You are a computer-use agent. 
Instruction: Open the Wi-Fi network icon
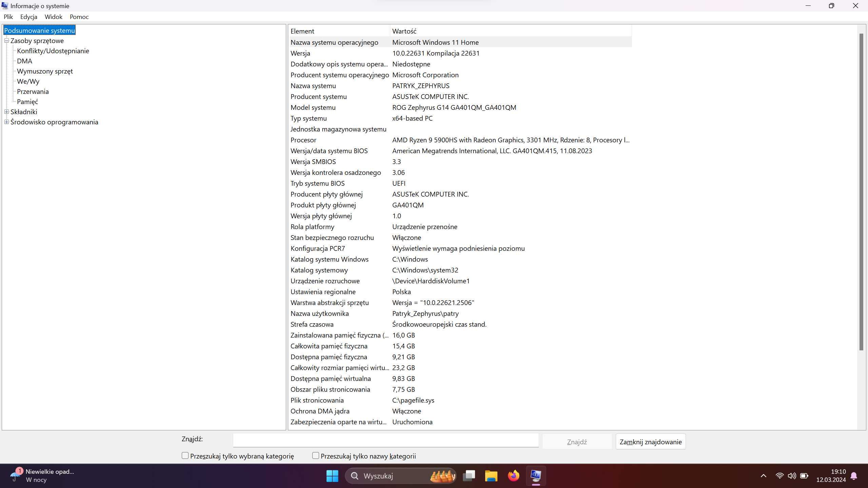click(x=780, y=476)
